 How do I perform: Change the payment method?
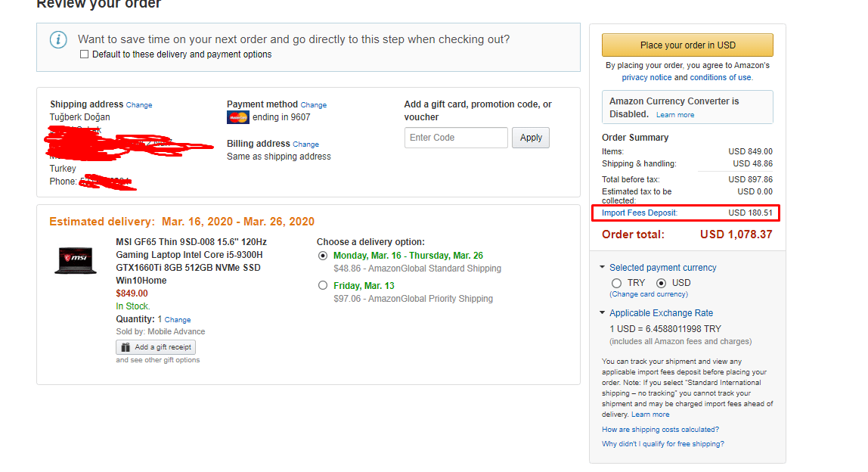pyautogui.click(x=314, y=105)
